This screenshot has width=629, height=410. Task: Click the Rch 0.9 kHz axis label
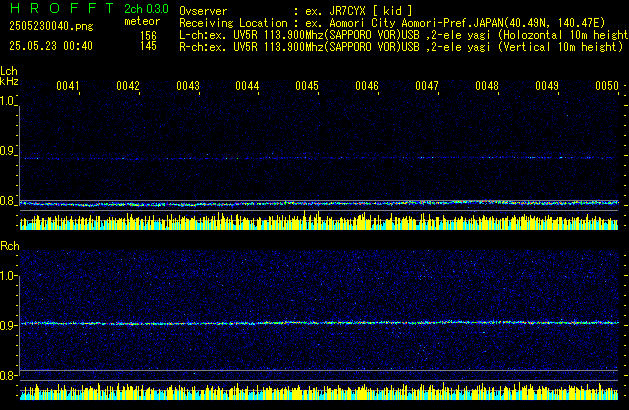[8, 325]
